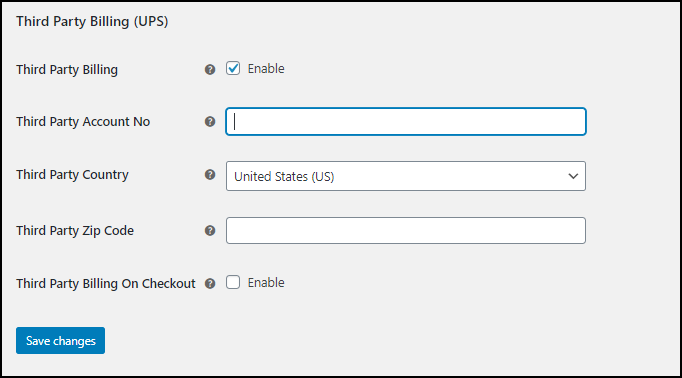The height and width of the screenshot is (378, 682).
Task: Click the Third Party Account No label
Action: (x=83, y=122)
